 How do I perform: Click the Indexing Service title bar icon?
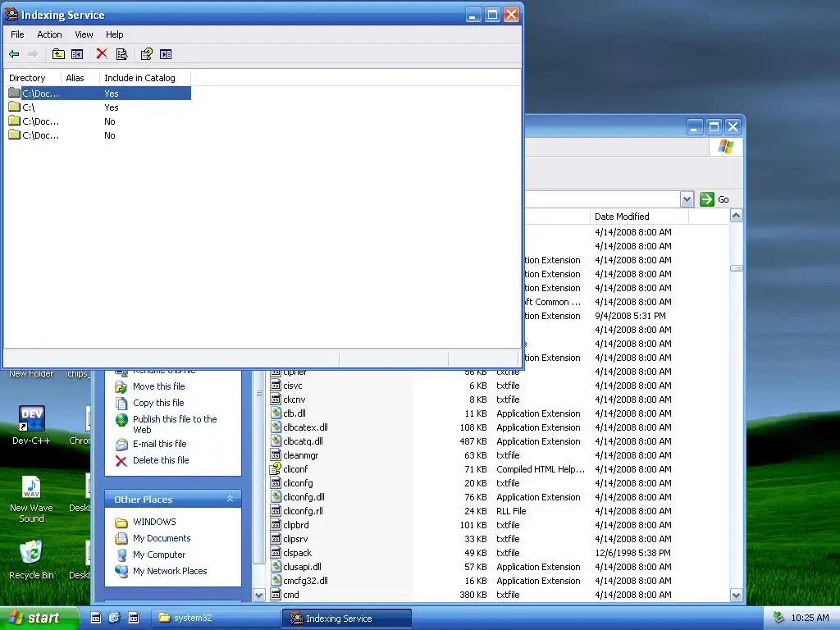(11, 15)
